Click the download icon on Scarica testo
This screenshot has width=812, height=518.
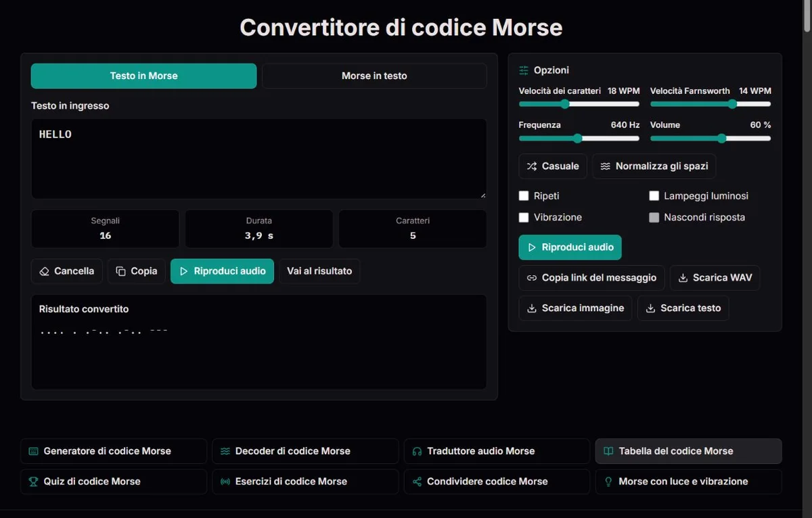(x=650, y=308)
